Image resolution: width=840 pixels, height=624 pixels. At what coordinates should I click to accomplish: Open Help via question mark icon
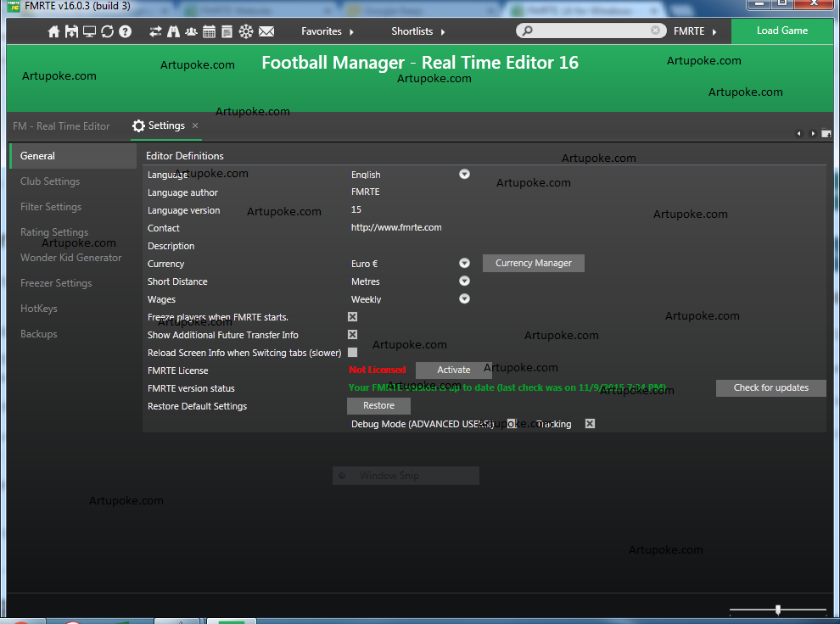(125, 31)
